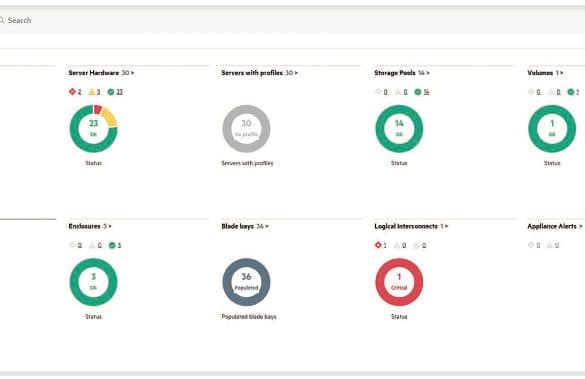The width and height of the screenshot is (585, 379).
Task: Click Volumes warning grey triangle icon
Action: [551, 91]
